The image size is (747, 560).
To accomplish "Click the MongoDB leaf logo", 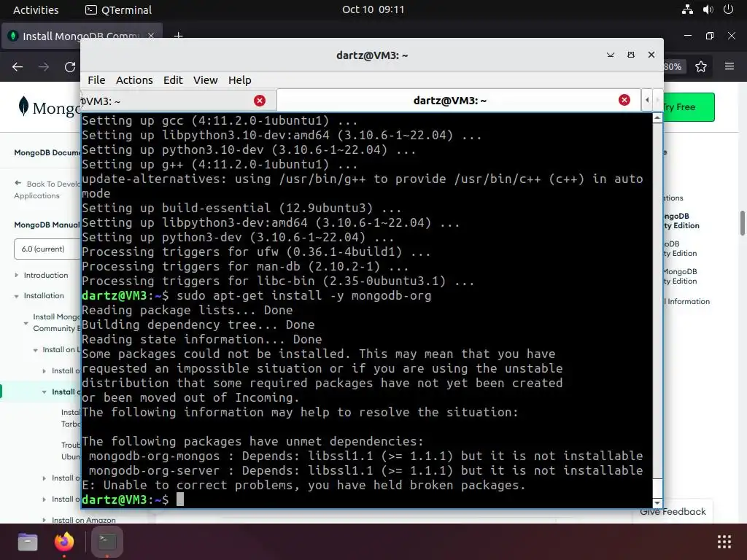I will 23,106.
